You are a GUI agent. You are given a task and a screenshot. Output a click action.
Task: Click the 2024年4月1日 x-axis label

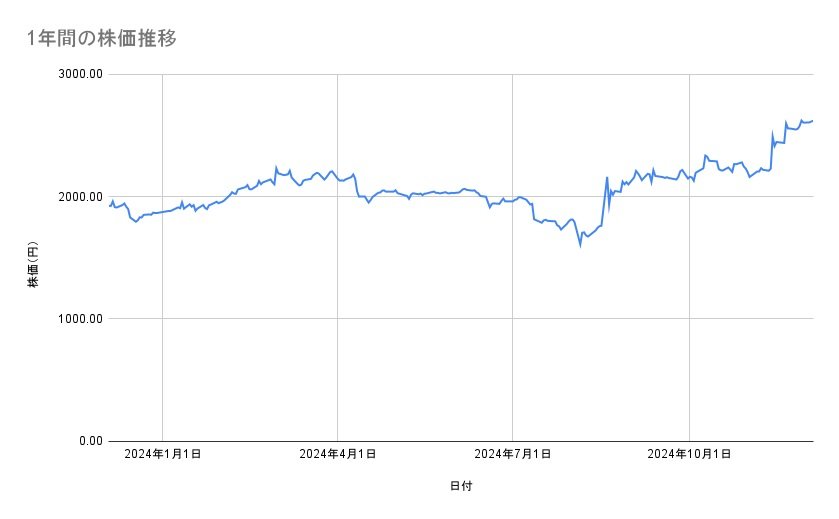pyautogui.click(x=338, y=455)
